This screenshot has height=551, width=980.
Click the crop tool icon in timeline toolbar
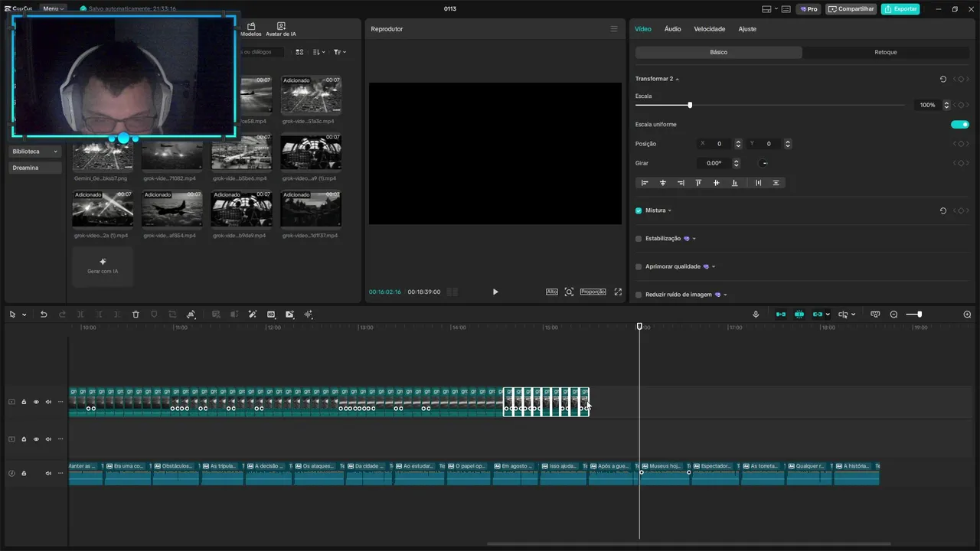(x=172, y=315)
